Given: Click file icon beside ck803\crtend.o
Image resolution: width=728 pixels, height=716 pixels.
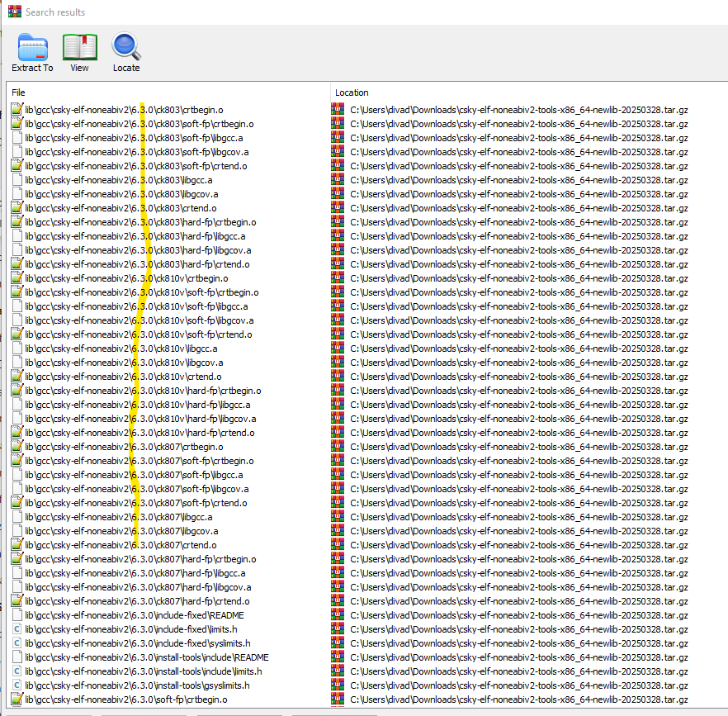Looking at the screenshot, I should point(17,207).
